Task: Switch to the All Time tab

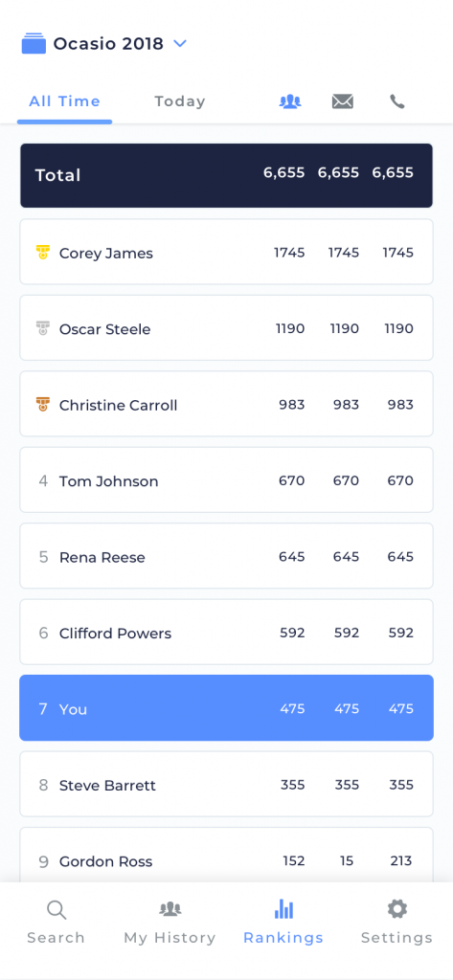Action: [64, 101]
